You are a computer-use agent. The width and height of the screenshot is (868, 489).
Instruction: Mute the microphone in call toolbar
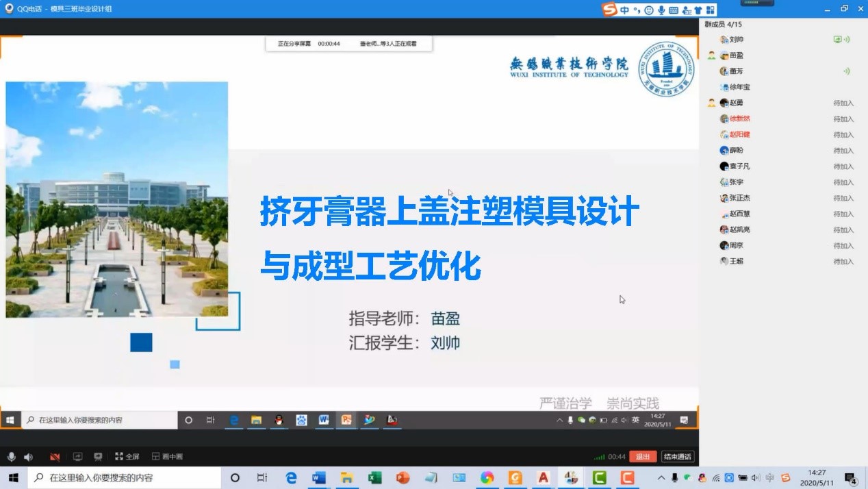click(11, 457)
